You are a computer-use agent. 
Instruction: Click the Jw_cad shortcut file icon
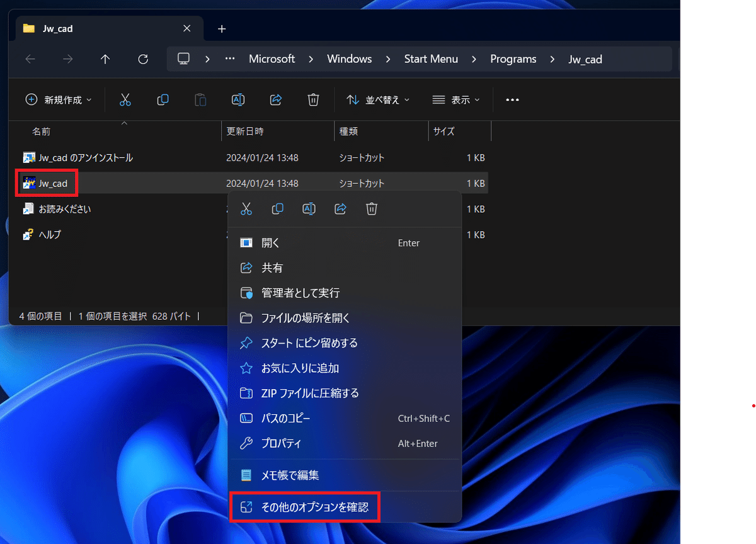28,183
